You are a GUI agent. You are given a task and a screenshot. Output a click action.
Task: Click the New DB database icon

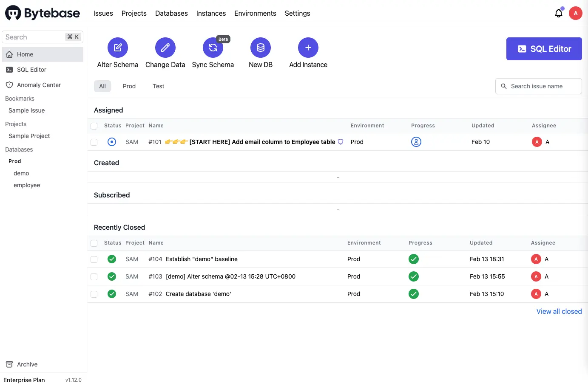[261, 48]
